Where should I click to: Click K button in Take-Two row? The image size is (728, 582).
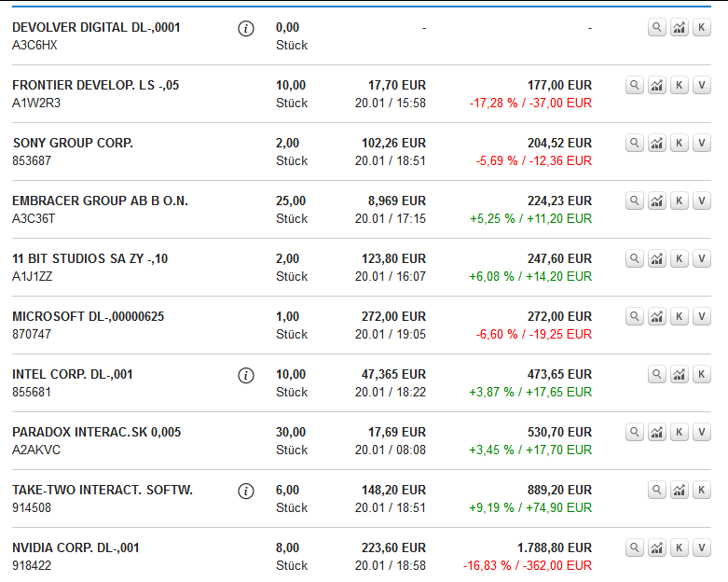pyautogui.click(x=702, y=491)
